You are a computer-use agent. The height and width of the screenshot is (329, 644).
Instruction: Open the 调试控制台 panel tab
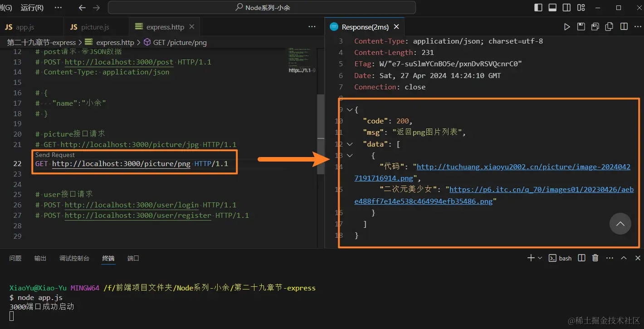point(74,258)
